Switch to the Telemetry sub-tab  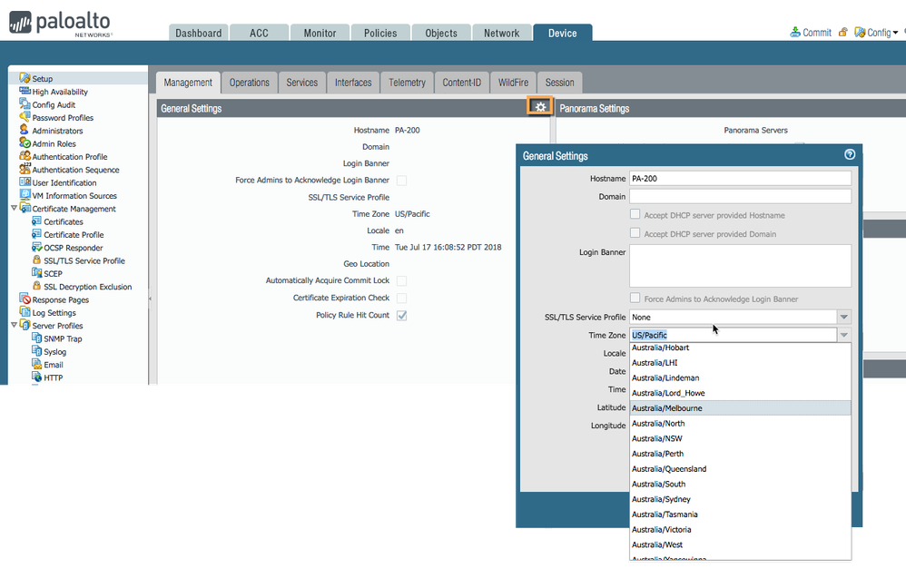(407, 83)
